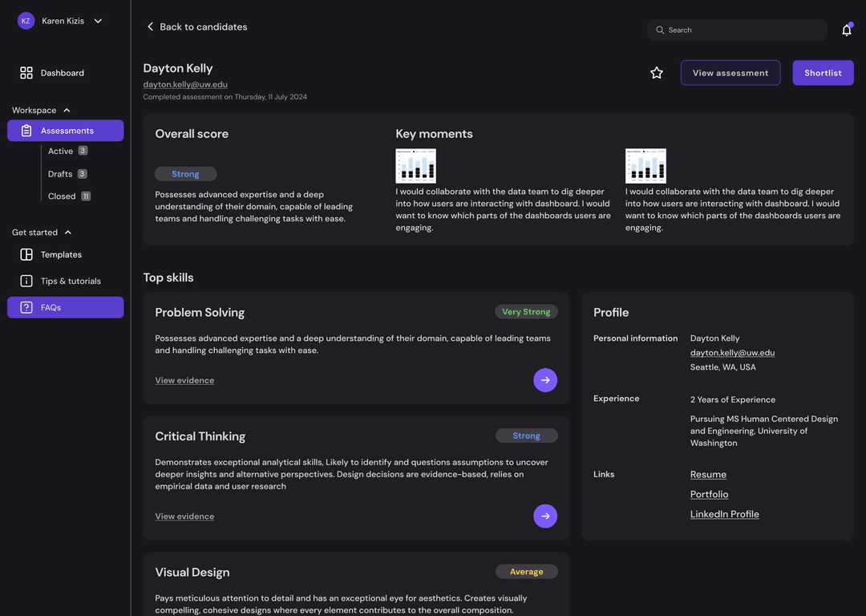Click the Assessments clipboard icon
The height and width of the screenshot is (616, 866).
[x=26, y=131]
